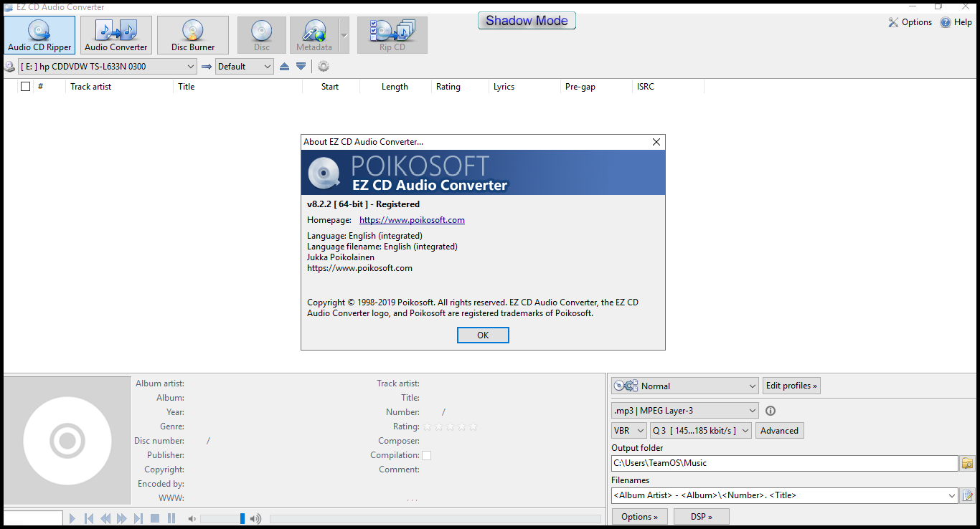
Task: Click the Pre-gap column header
Action: click(x=596, y=87)
